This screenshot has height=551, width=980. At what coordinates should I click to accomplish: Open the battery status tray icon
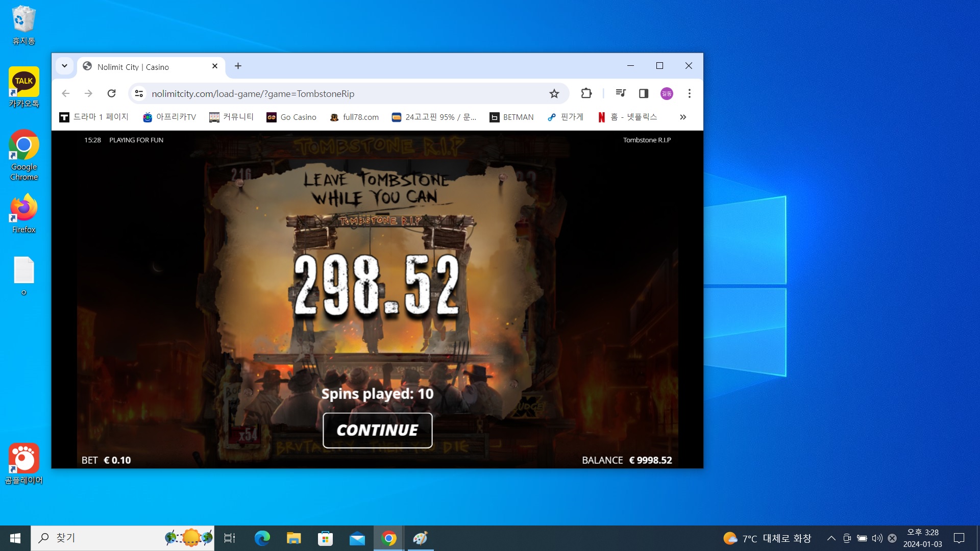pos(862,538)
